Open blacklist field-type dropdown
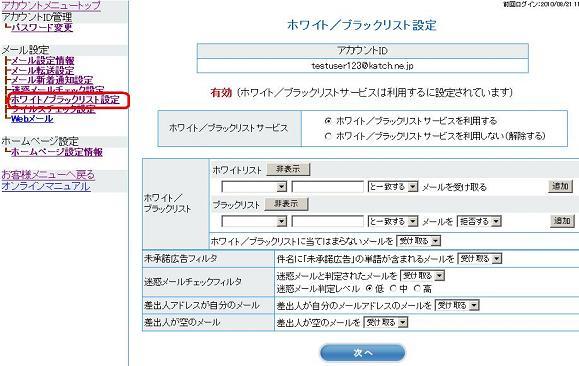 coord(254,222)
